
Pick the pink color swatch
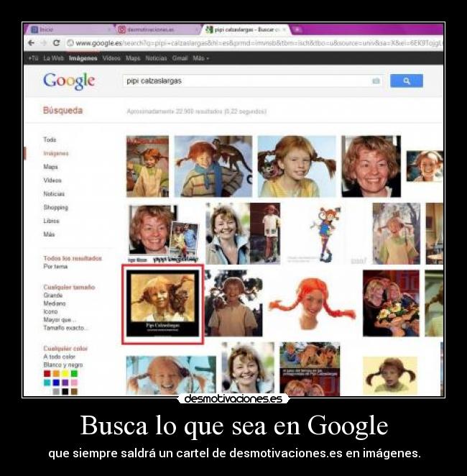point(74,383)
